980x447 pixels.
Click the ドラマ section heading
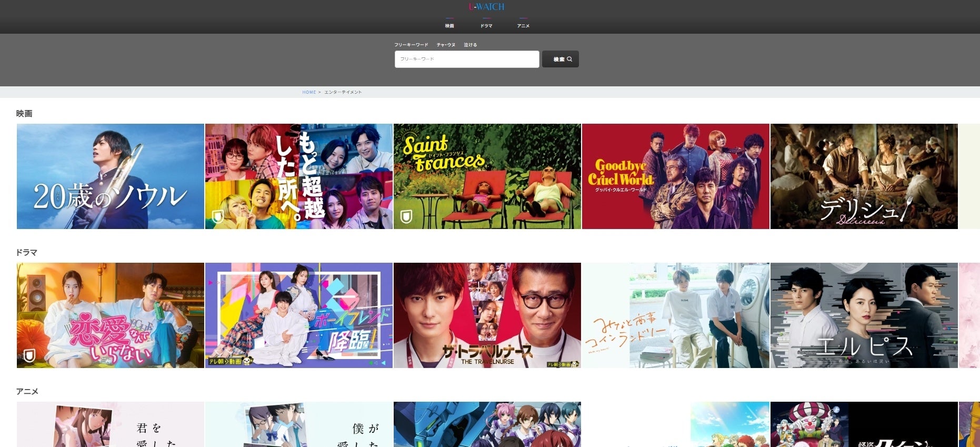26,252
